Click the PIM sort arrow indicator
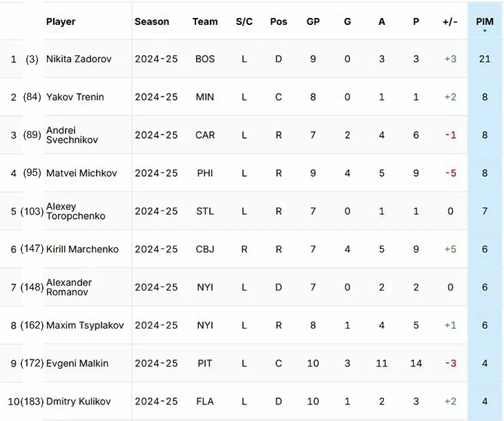This screenshot has height=421, width=504. 485,31
